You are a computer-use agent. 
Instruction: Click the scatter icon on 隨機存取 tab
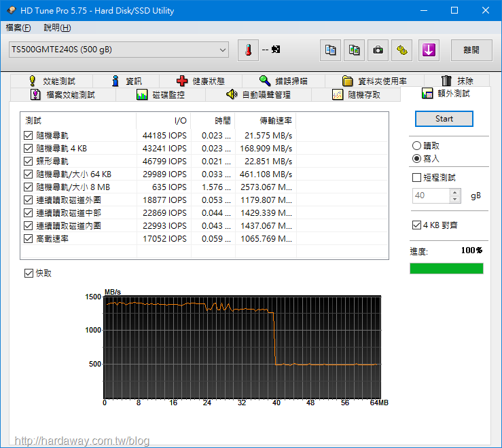coord(338,95)
